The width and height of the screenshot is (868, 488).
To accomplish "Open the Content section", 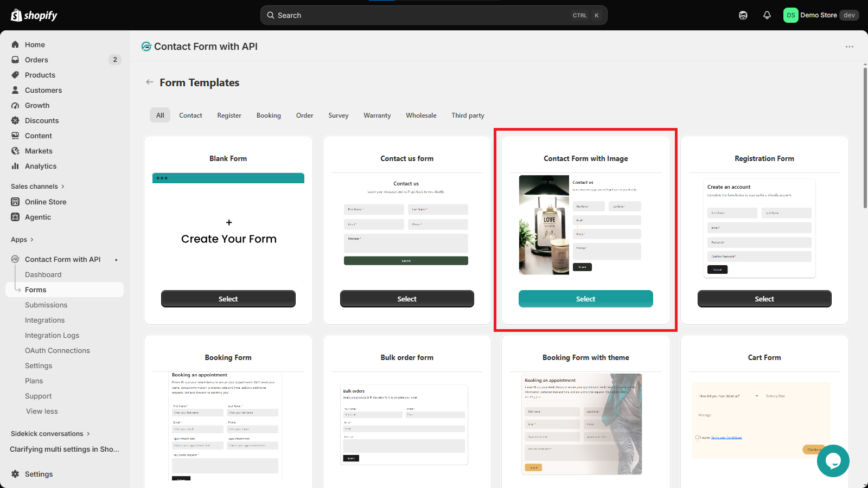I will click(39, 136).
